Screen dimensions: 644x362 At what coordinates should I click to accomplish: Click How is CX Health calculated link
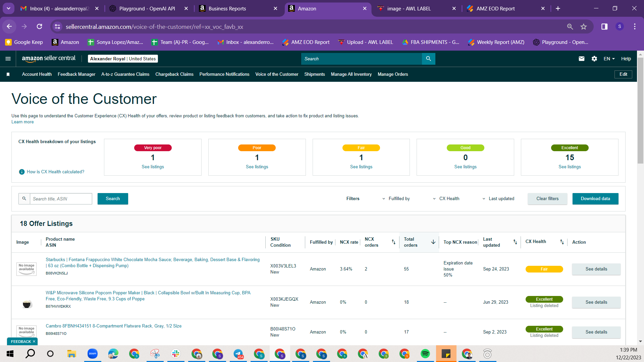(x=55, y=172)
